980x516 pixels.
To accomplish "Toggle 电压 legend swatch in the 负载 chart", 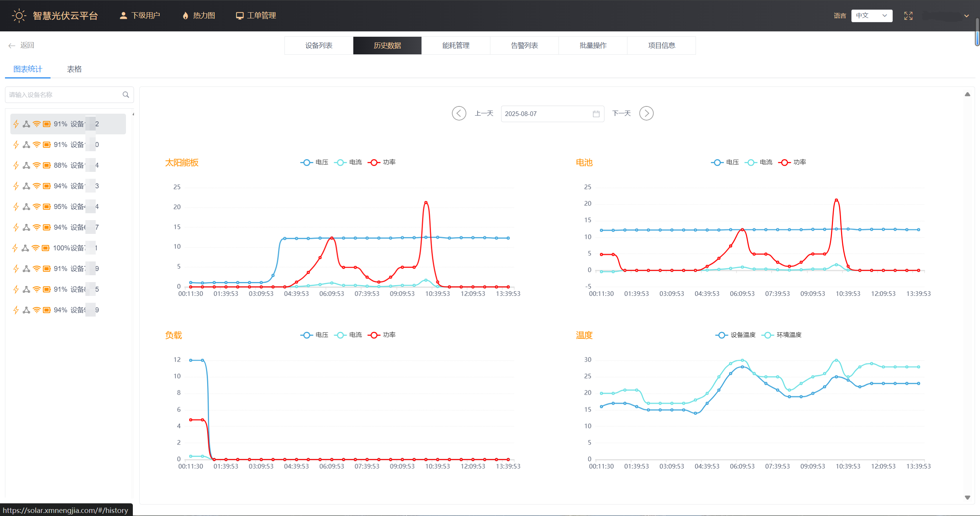I will (x=306, y=335).
